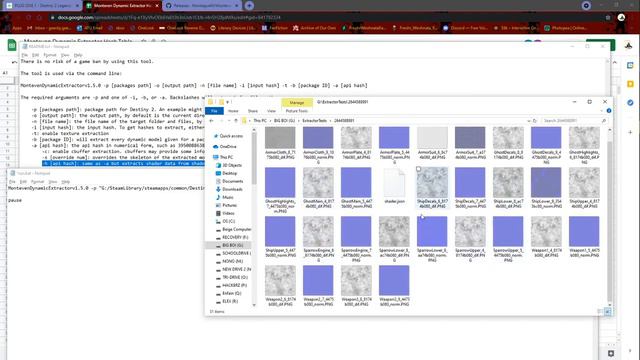Screen dimensions: 640x360
Task: Expand address bar history dropdown
Action: (x=529, y=121)
